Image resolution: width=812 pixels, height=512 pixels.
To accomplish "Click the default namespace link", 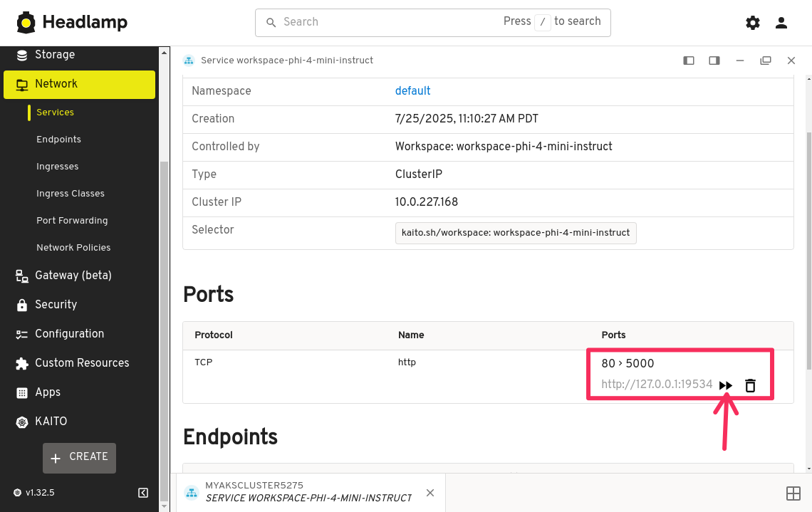I will [412, 91].
